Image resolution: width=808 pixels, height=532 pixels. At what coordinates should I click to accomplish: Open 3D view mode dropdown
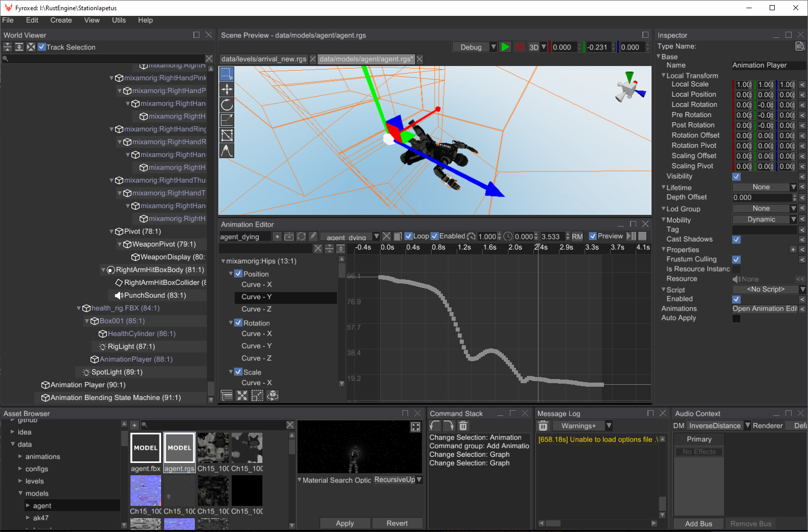[537, 47]
